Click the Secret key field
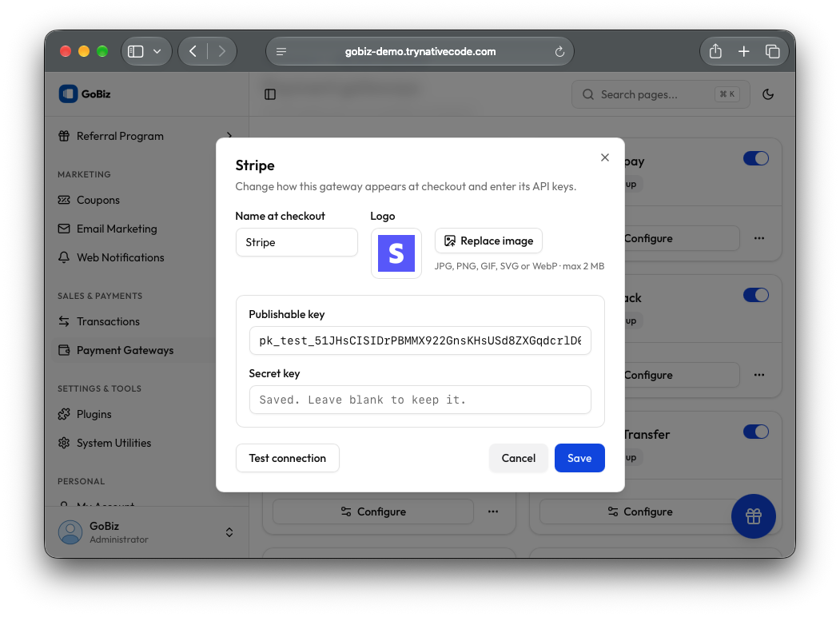 click(x=420, y=400)
